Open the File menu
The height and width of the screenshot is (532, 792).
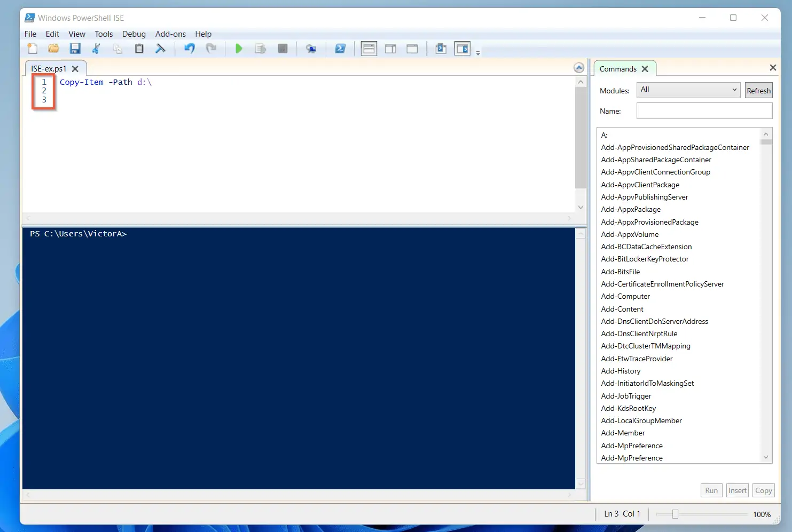[30, 34]
